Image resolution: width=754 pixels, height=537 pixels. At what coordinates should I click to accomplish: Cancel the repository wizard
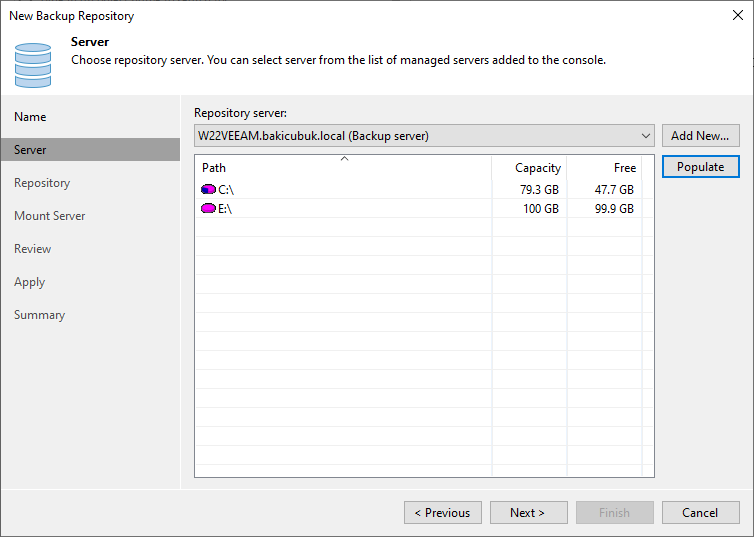point(700,513)
